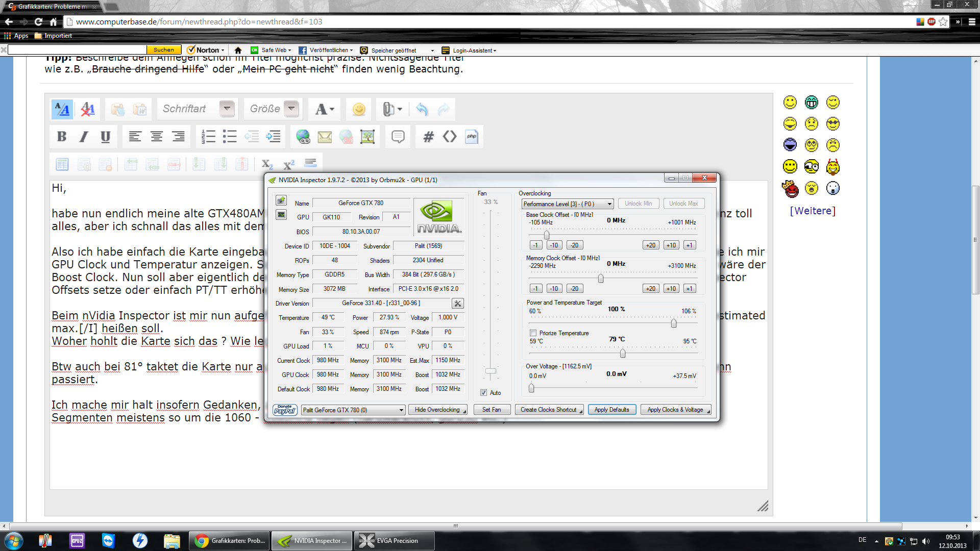Focus Norton search input field
Screen dimensions: 980x551
click(78, 49)
